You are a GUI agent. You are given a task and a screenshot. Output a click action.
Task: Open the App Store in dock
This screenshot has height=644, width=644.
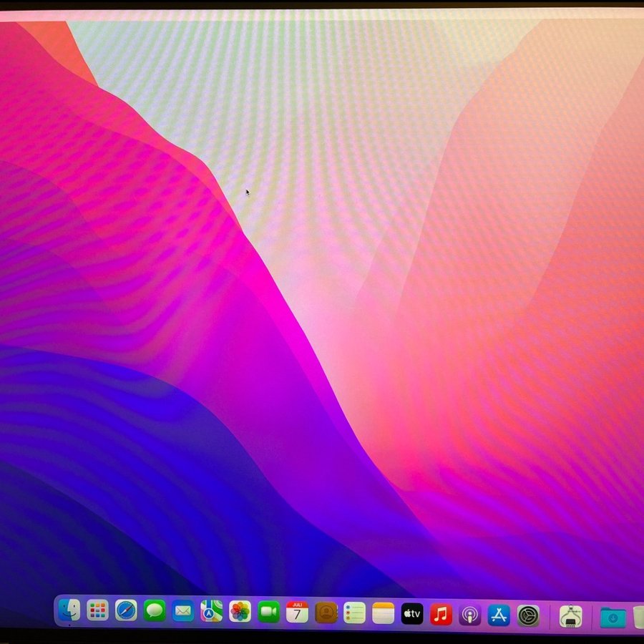[499, 615]
